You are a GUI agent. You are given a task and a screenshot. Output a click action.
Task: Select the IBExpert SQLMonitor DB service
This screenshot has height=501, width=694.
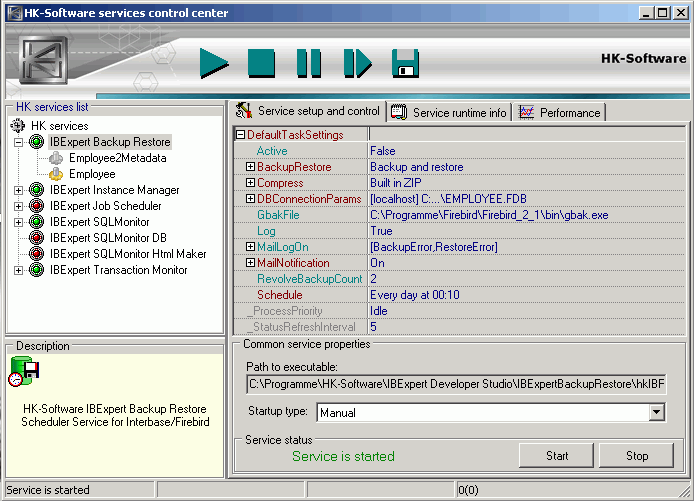(x=108, y=238)
